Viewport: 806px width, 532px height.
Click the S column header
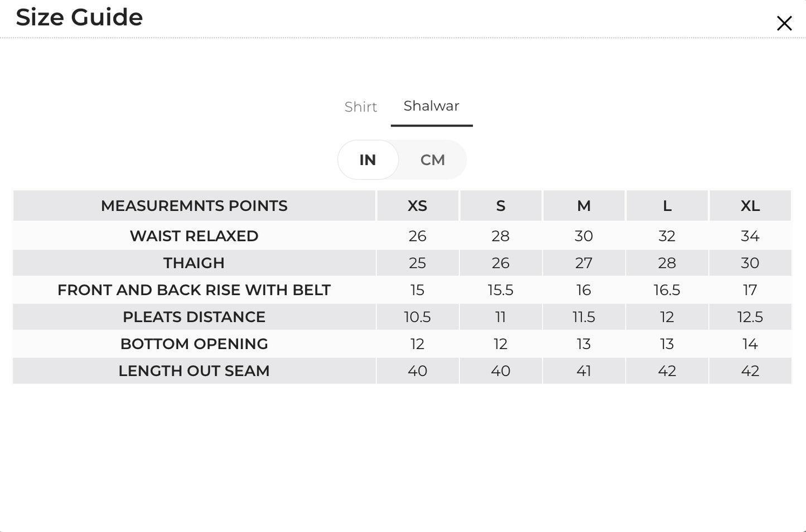[501, 206]
